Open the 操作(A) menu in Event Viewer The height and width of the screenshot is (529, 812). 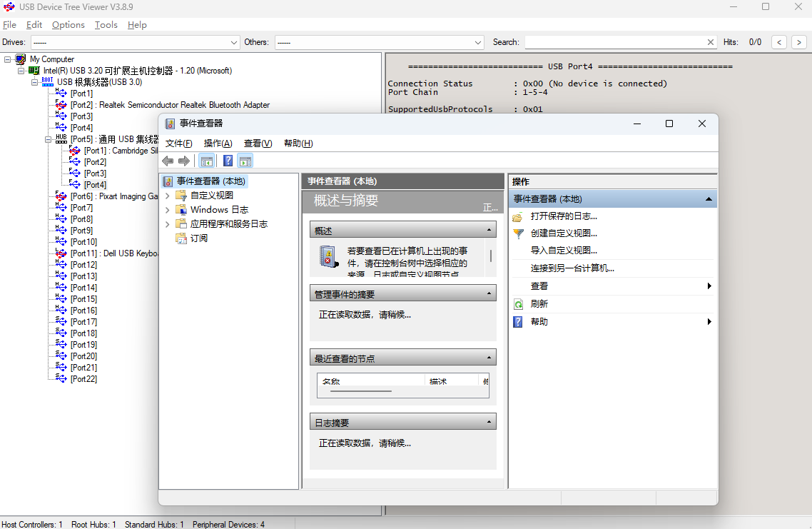coord(217,143)
